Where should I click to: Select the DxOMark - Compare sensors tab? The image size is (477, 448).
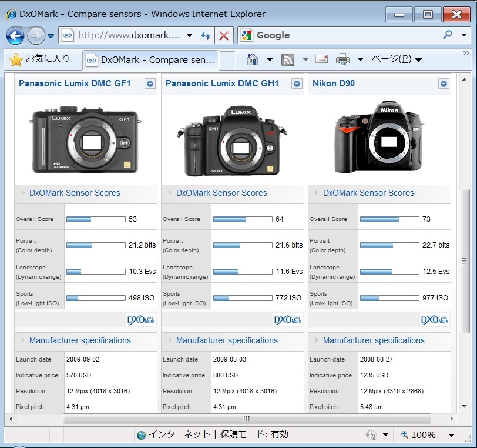pyautogui.click(x=150, y=59)
